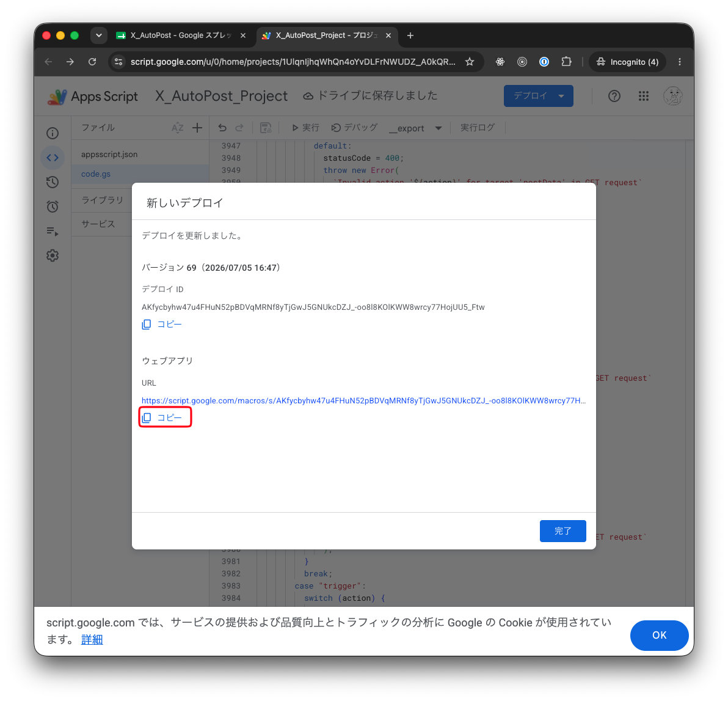Open the Executions list icon
728x701 pixels.
[53, 231]
